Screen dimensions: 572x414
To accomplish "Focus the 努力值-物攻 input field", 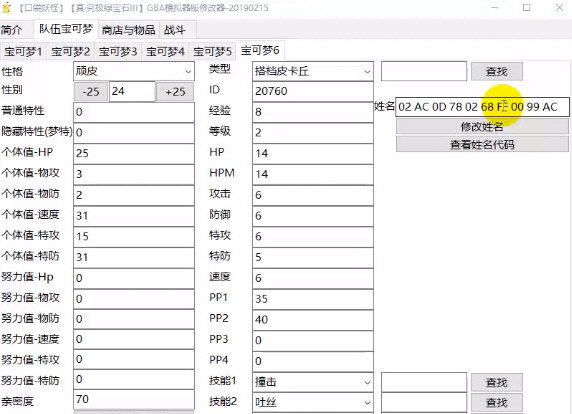I will (134, 299).
